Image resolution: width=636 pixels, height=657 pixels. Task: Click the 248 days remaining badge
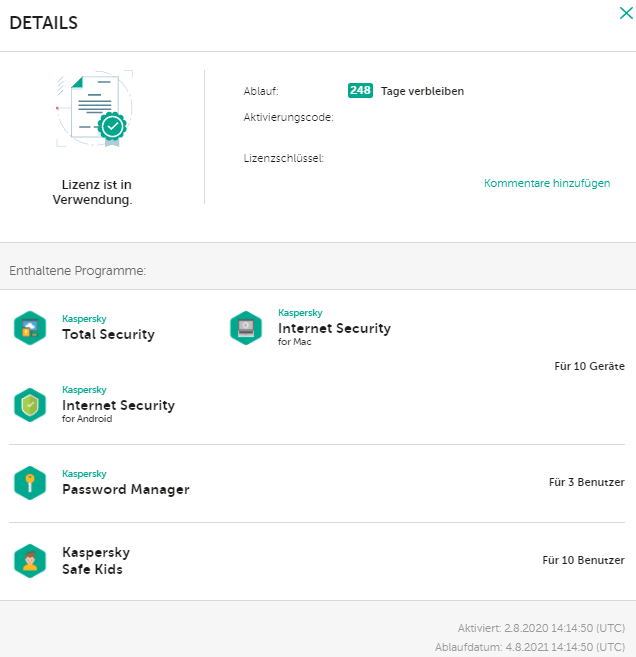[360, 91]
